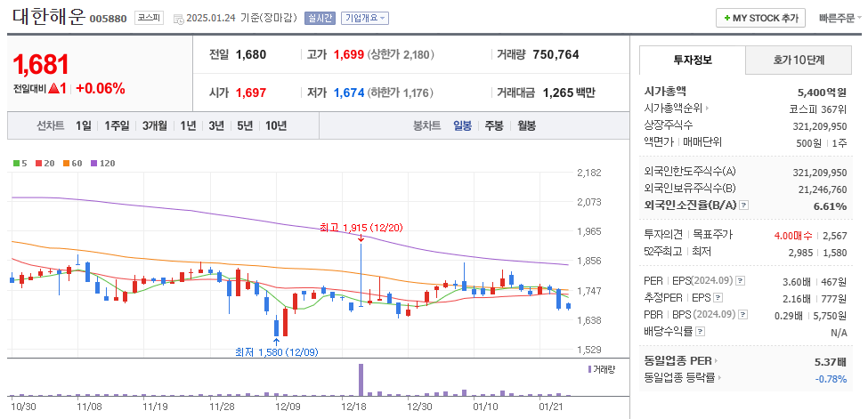Open the 기업개요 dropdown

365,18
